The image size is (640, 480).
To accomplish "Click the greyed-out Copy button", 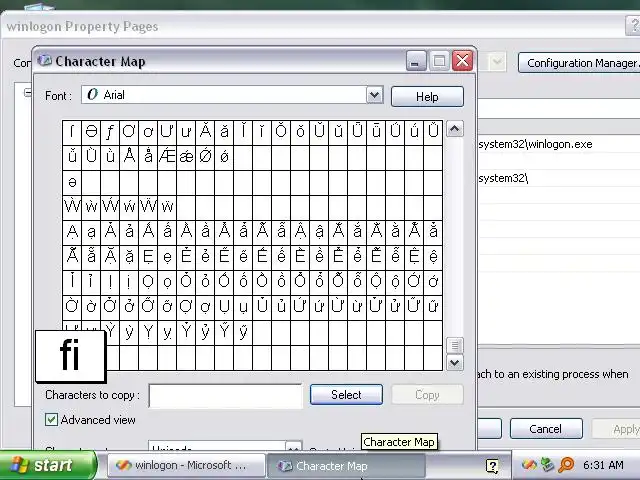I will tap(427, 395).
